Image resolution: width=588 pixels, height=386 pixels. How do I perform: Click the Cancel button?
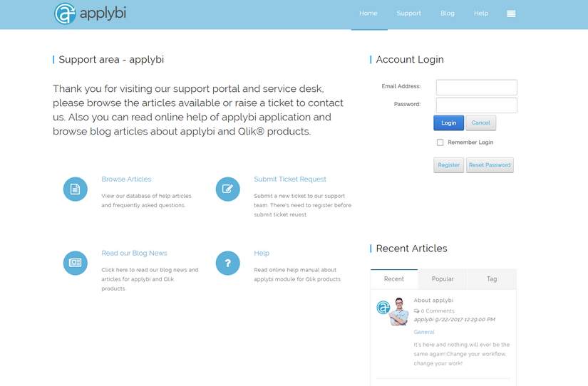[481, 122]
